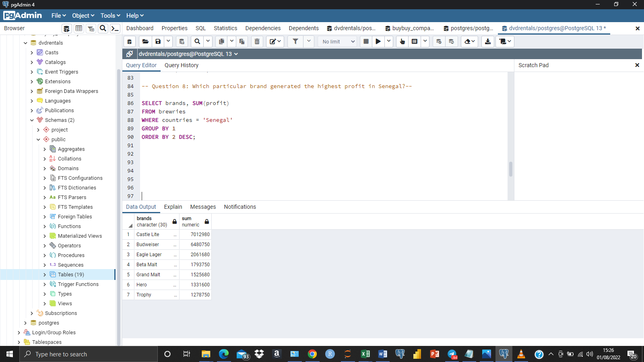
Task: Launch the PSQL Tool terminal icon
Action: tap(114, 28)
